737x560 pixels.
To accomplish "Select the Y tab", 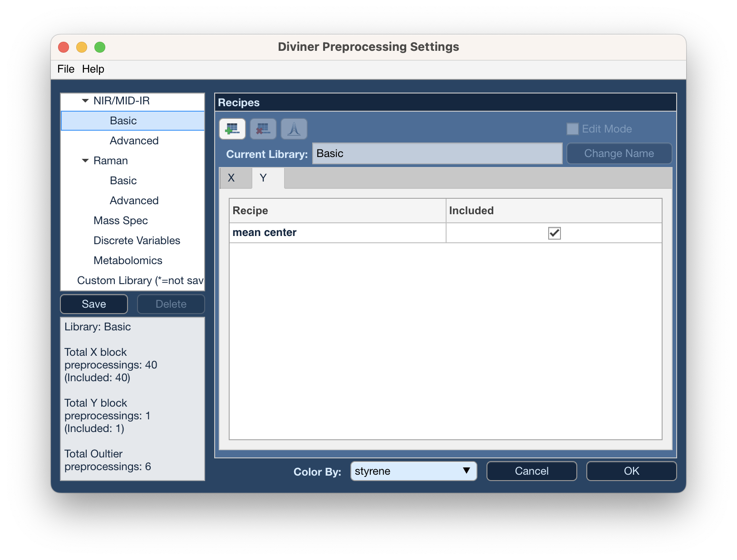I will click(263, 178).
